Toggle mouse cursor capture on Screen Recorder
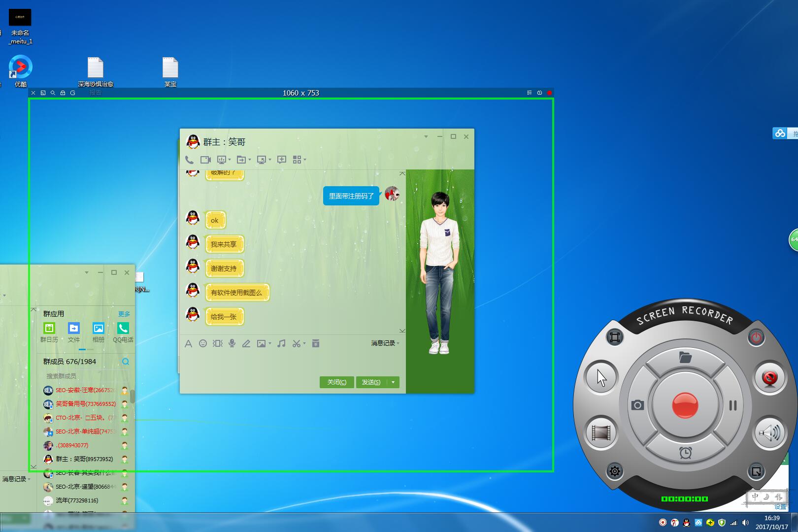This screenshot has width=798, height=532. coord(601,378)
